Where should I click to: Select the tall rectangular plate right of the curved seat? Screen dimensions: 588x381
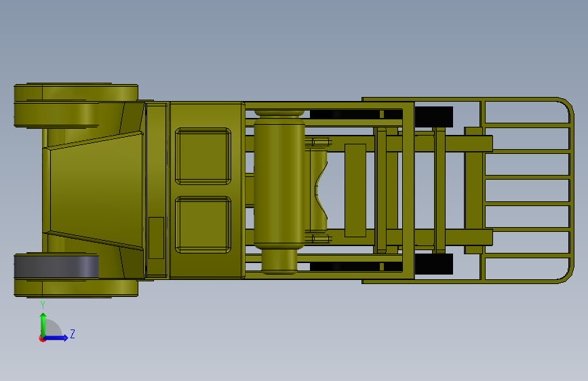(355, 190)
